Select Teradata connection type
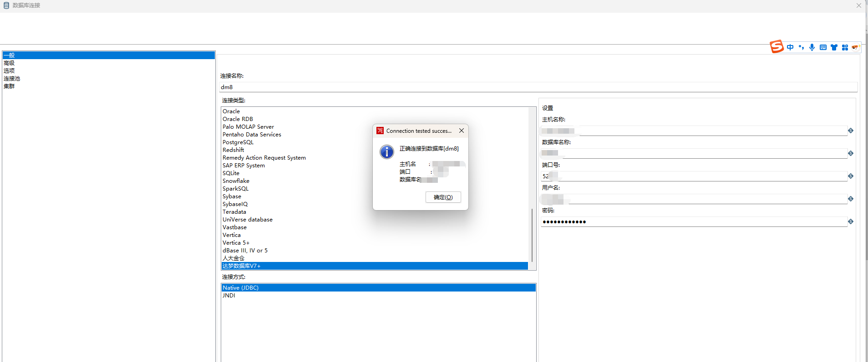Viewport: 868px width, 362px height. tap(375, 212)
